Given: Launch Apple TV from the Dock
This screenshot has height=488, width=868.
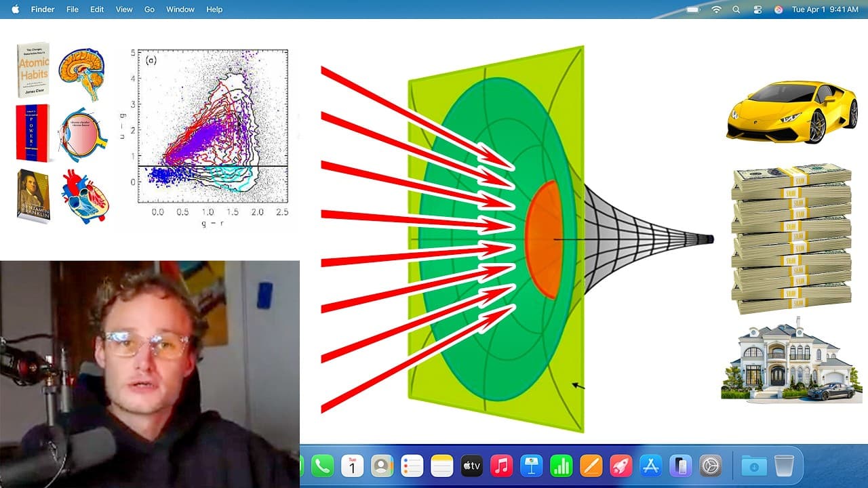Looking at the screenshot, I should point(472,466).
